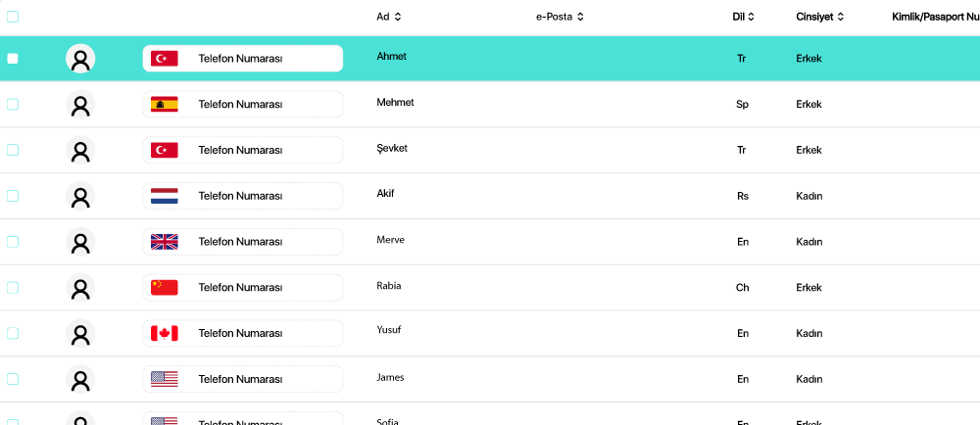This screenshot has width=980, height=425.
Task: Toggle the select-all checkbox in table header
Action: [13, 17]
